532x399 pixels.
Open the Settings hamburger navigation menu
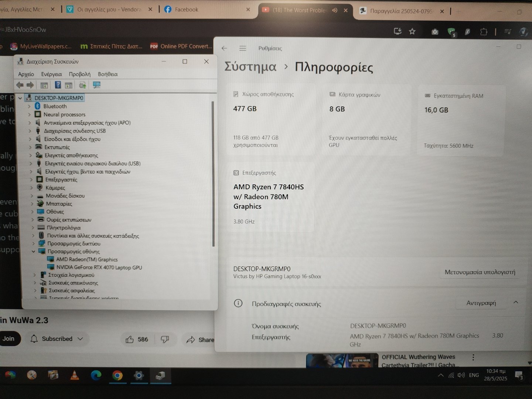coord(243,48)
